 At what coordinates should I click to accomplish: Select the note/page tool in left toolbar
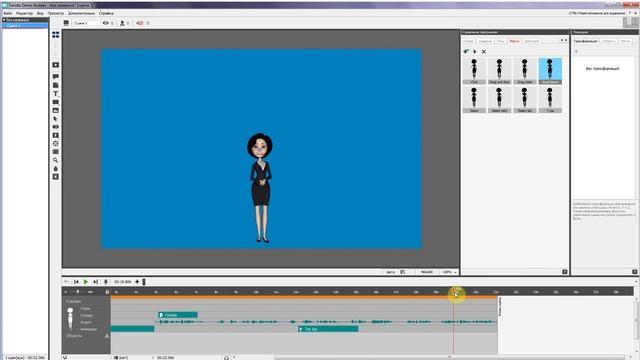click(56, 85)
